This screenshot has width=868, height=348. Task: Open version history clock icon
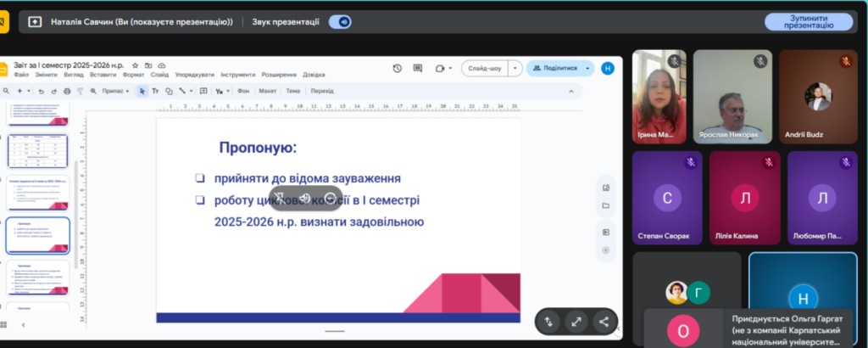pos(398,69)
